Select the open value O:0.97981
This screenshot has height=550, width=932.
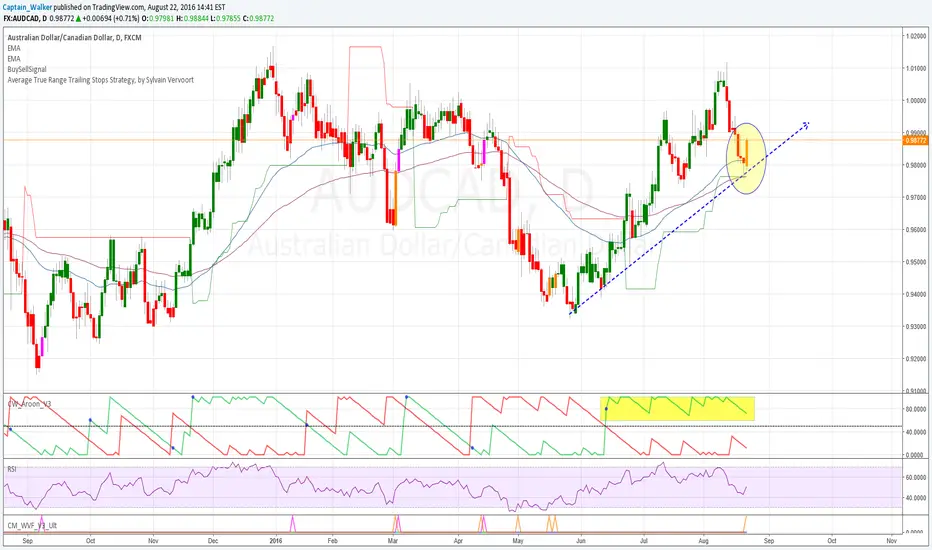pyautogui.click(x=160, y=18)
